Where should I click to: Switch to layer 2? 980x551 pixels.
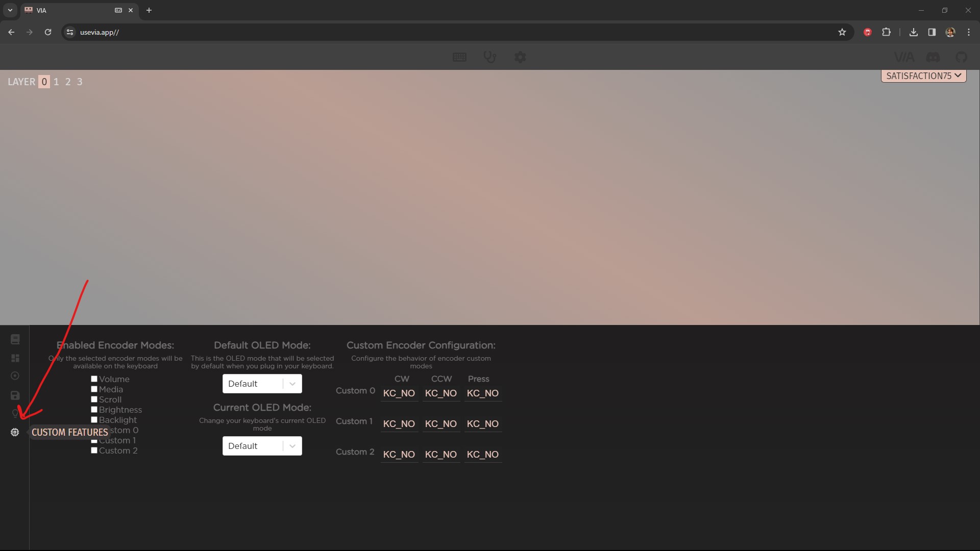coord(68,82)
